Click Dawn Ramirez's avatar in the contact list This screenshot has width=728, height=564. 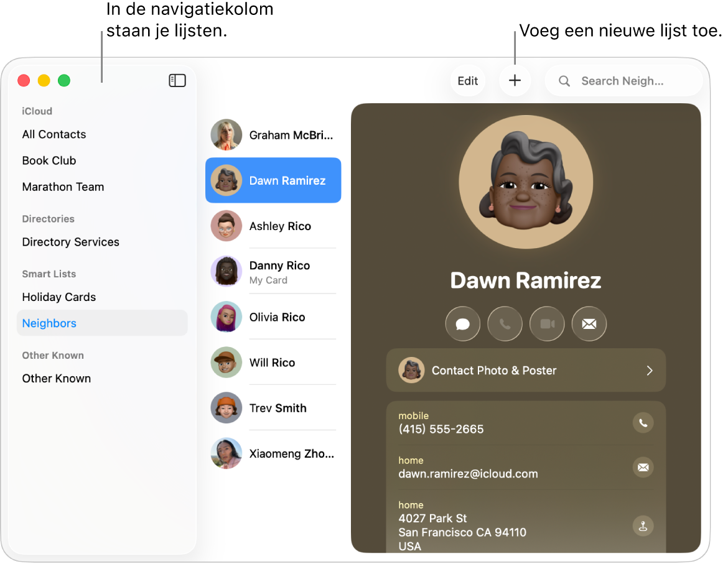pyautogui.click(x=226, y=180)
